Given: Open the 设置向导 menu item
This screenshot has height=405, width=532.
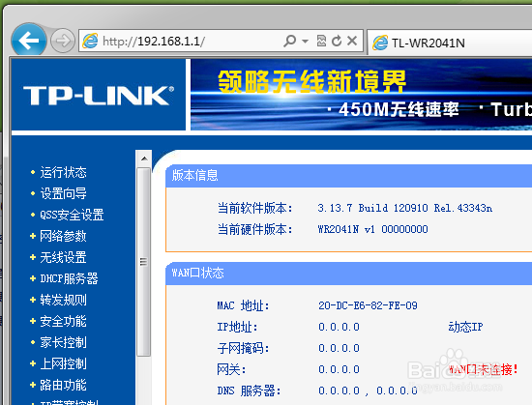Looking at the screenshot, I should point(63,193).
